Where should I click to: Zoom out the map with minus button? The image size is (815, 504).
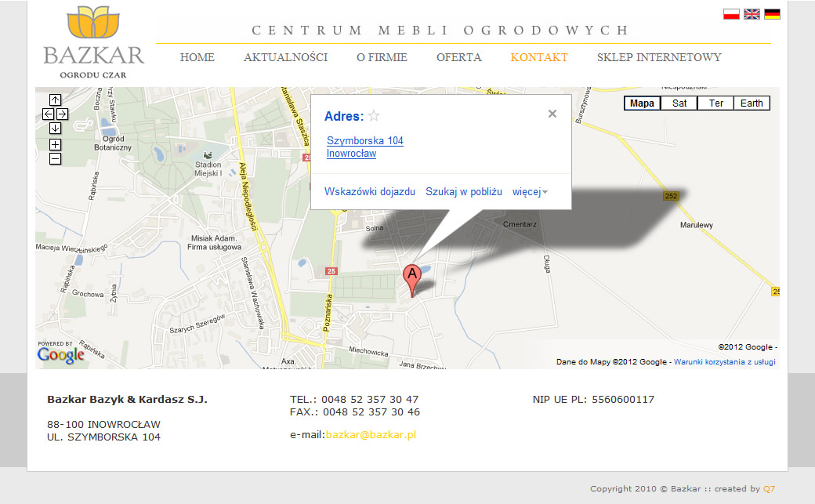coord(55,158)
